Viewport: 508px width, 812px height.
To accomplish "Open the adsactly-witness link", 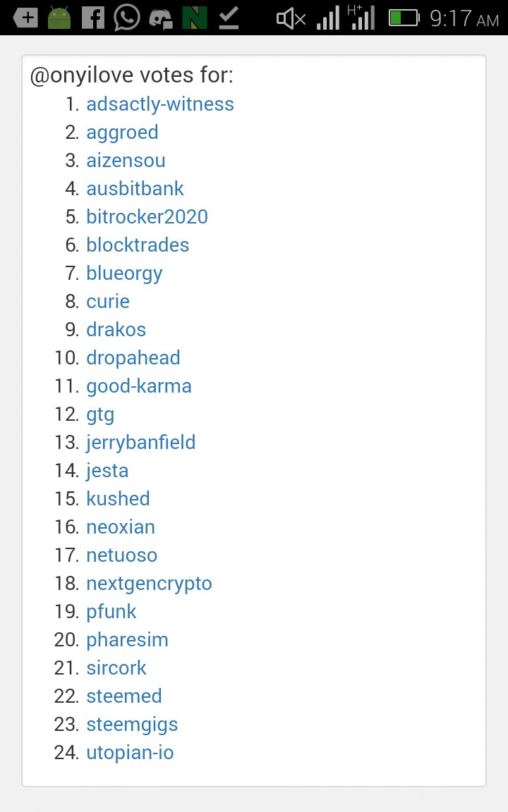I will click(160, 104).
